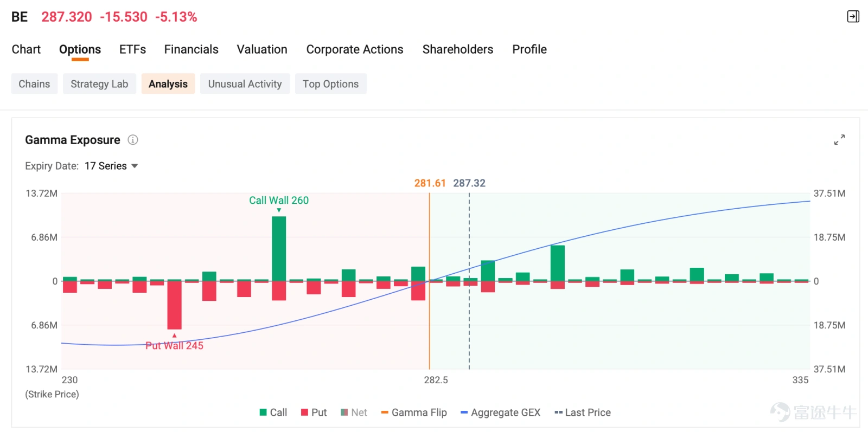
Task: Toggle the Call series in the legend
Action: tap(273, 412)
